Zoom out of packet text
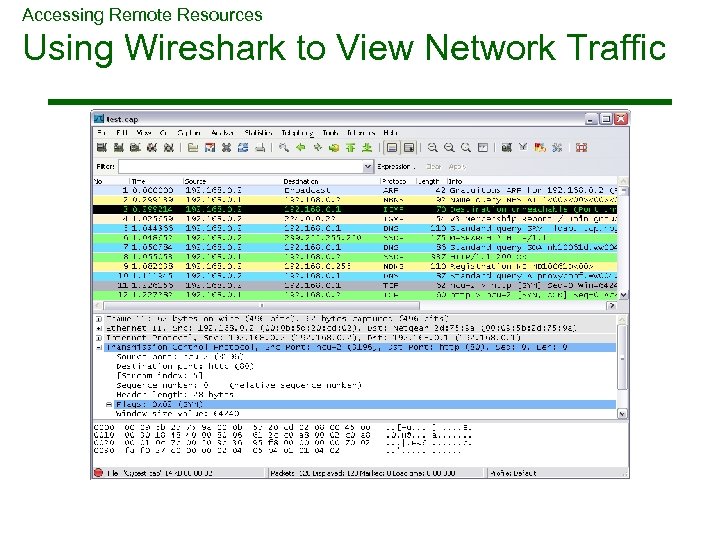 pyautogui.click(x=449, y=147)
